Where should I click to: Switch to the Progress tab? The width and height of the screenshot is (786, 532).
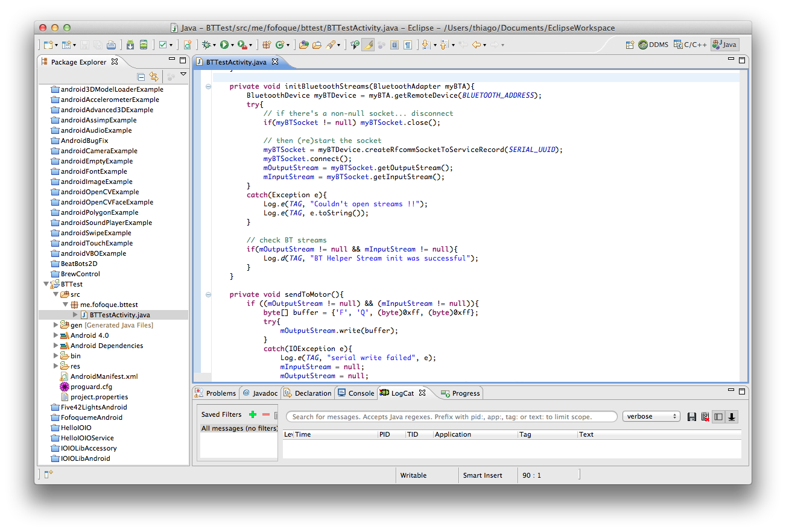tap(461, 393)
